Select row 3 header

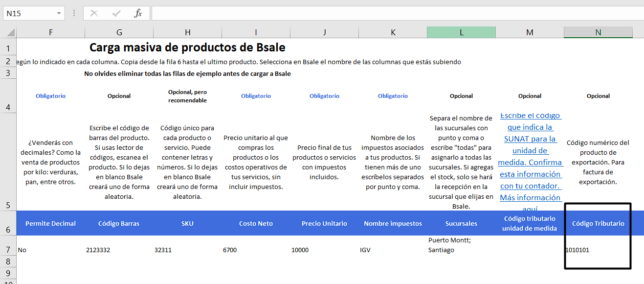click(8, 73)
